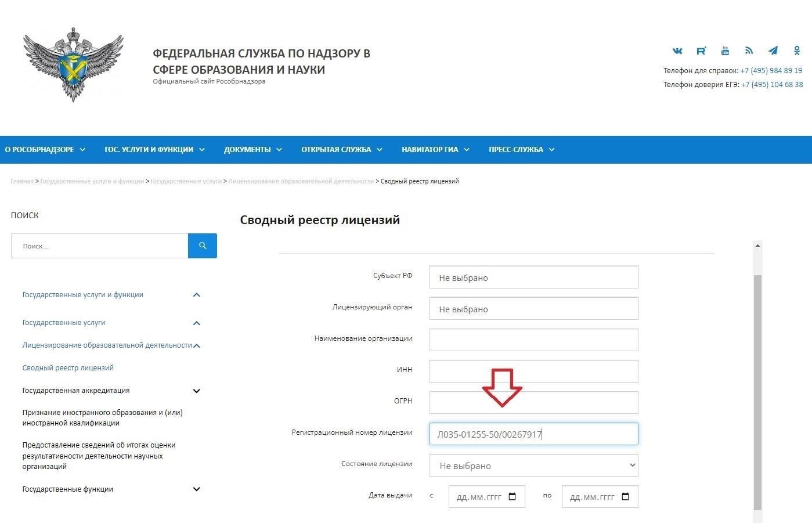Screen dimensions: 812x523
Task: Click the form's vertical scrollbar thumb
Action: point(757,392)
